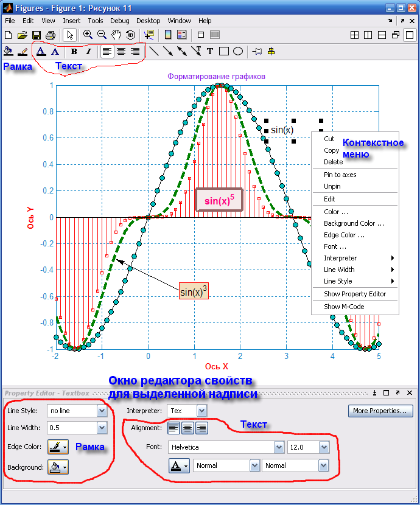Click the Face Color paint bucket icon
420x505 pixels.
[x=8, y=51]
